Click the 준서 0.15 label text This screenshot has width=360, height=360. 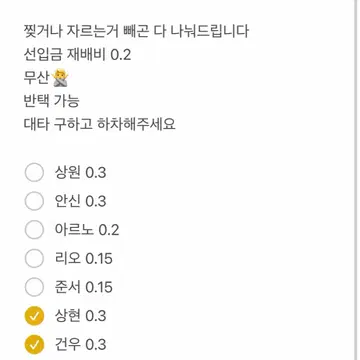[83, 287]
